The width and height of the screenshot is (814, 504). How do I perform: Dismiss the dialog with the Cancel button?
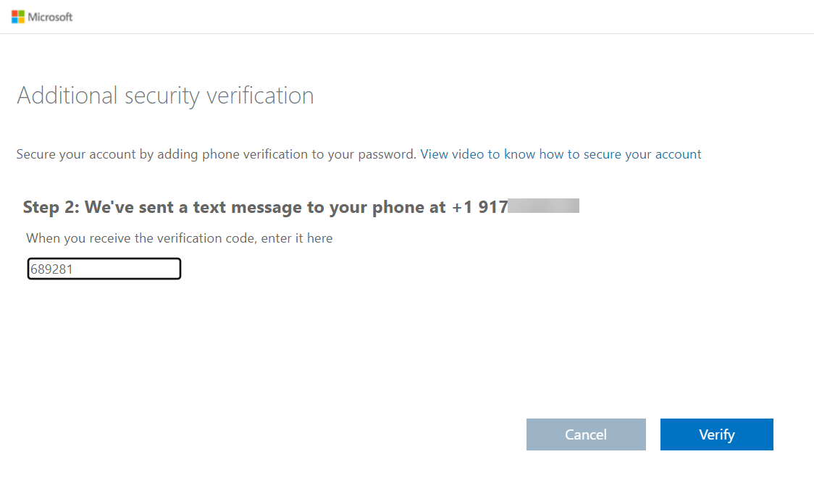coord(586,434)
